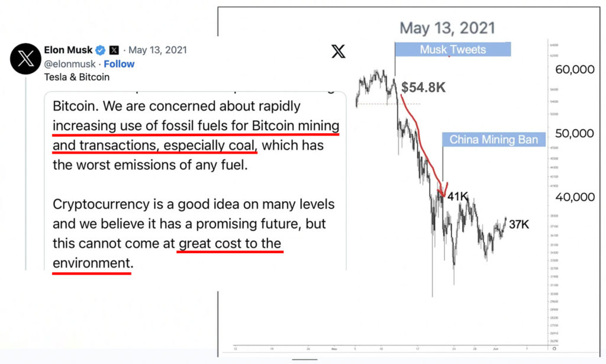Click the underlined phrase "great cost to the"
The width and height of the screenshot is (606, 364).
(x=230, y=243)
